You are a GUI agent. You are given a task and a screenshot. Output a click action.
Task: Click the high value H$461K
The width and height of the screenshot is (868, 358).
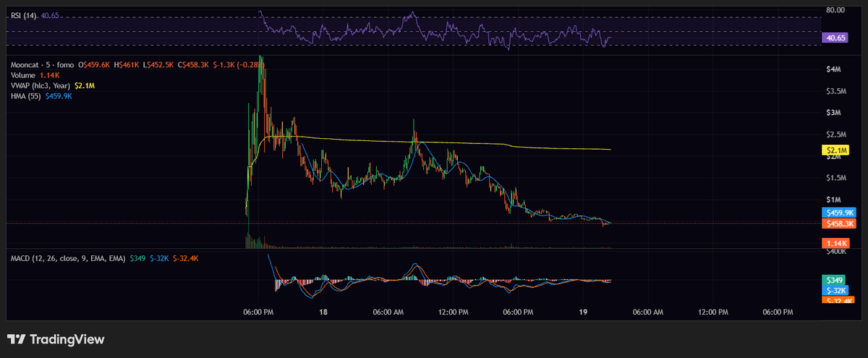[127, 64]
